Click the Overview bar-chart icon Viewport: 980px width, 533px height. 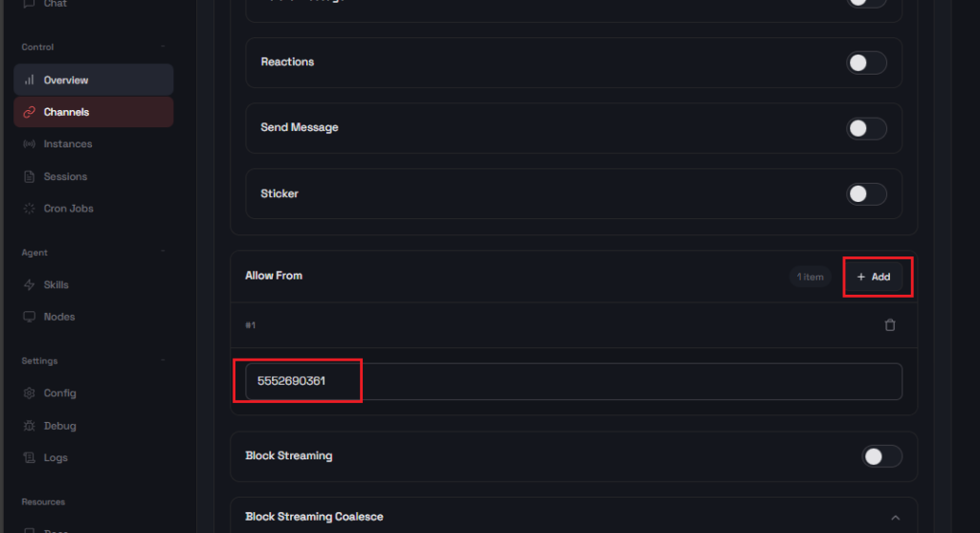[x=29, y=80]
